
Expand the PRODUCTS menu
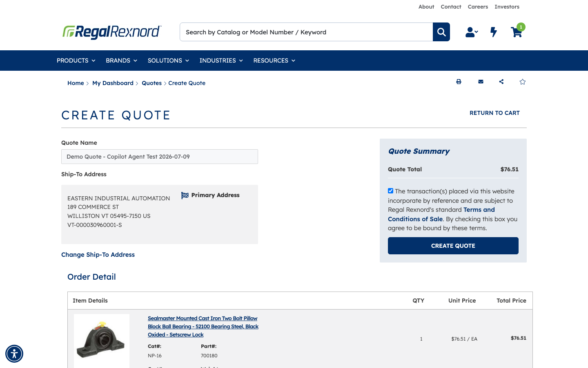click(76, 61)
